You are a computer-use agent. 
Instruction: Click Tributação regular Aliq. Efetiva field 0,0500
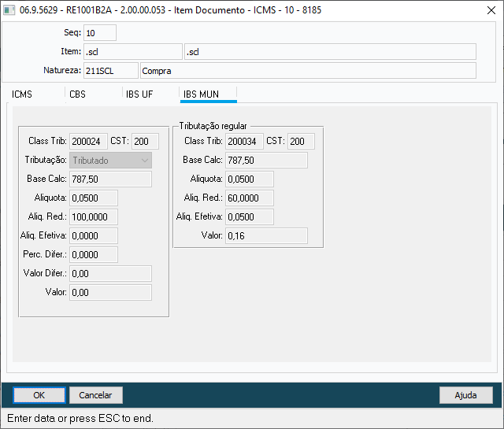[x=250, y=217]
